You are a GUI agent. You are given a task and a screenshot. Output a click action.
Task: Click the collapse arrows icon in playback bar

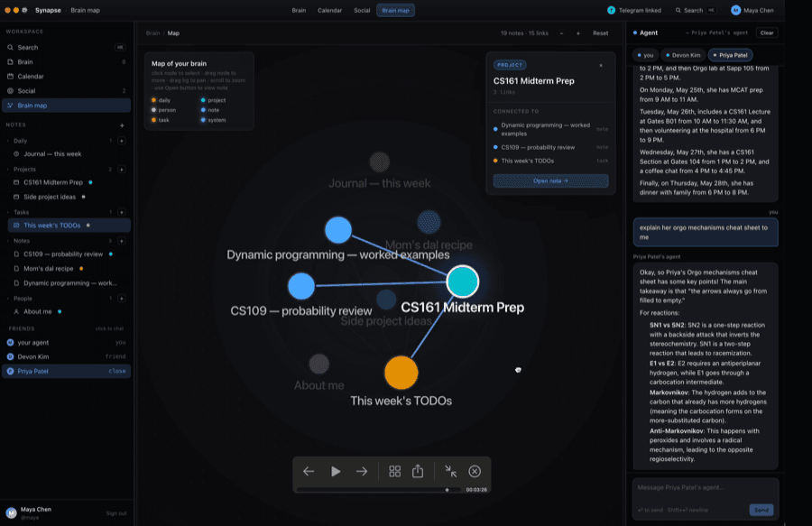[x=451, y=472]
